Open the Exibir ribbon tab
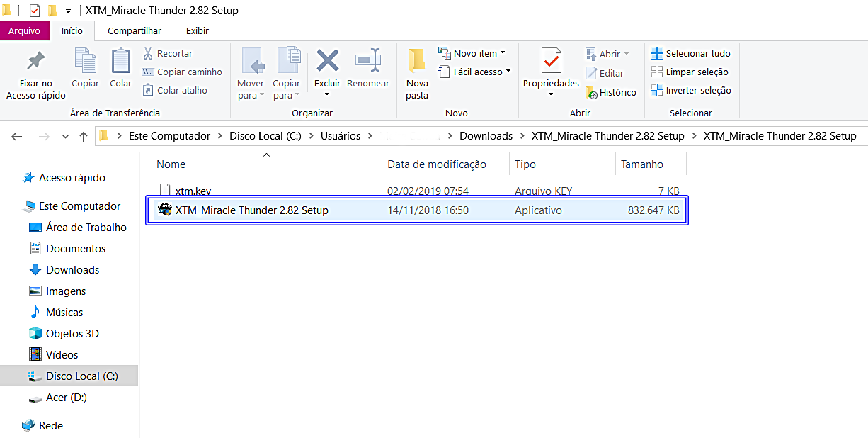The width and height of the screenshot is (868, 438). point(197,30)
